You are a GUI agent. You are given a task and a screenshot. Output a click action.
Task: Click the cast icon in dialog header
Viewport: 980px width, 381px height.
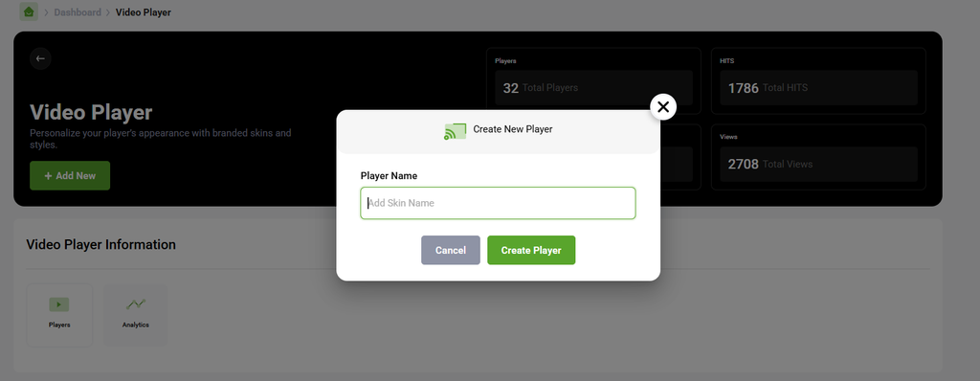[455, 130]
